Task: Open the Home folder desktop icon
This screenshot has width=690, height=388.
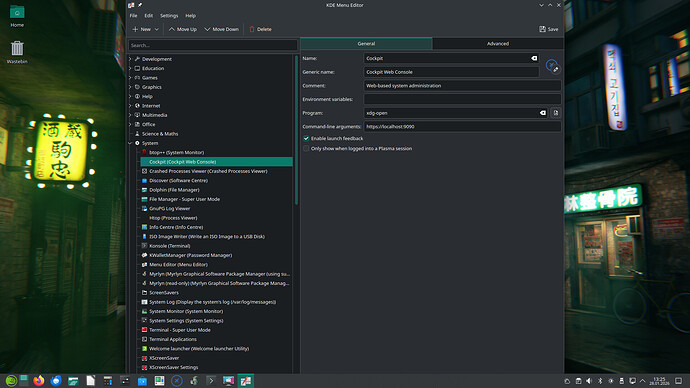Action: pos(17,16)
